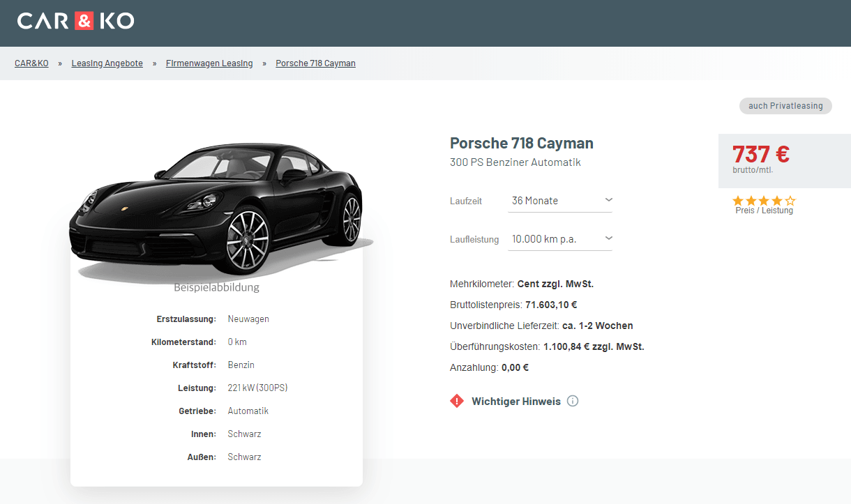851x504 pixels.
Task: Open the Laufzeit 36 Monate dropdown
Action: [561, 201]
